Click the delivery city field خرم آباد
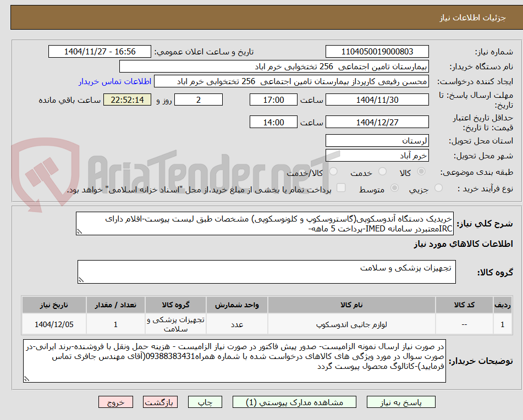This screenshot has width=523, height=420. click(377, 156)
